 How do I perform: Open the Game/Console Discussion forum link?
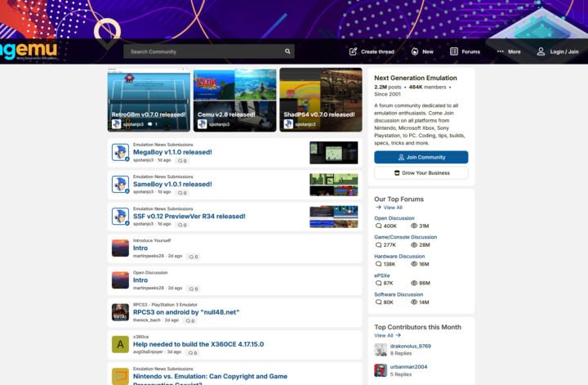[405, 237]
